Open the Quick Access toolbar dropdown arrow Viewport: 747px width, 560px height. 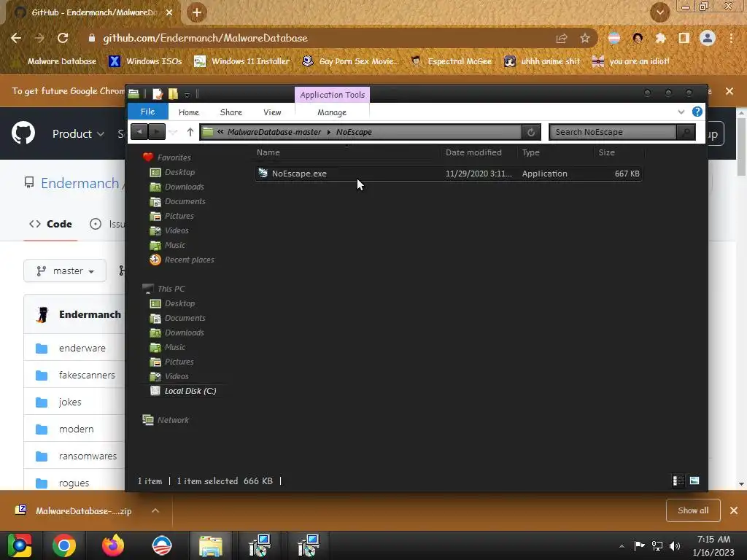tap(187, 94)
